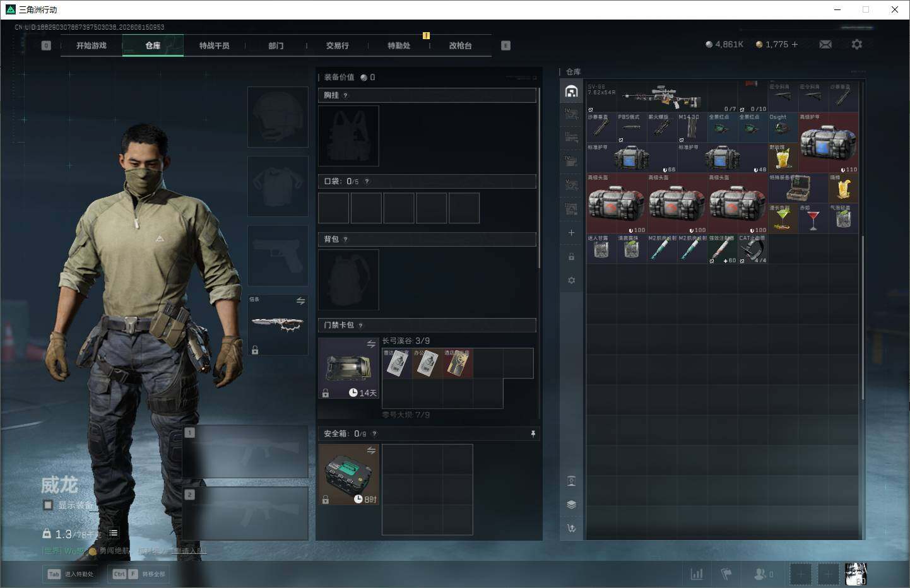Click the swap icon on the melee knife slot
Image resolution: width=910 pixels, height=588 pixels.
pyautogui.click(x=300, y=301)
